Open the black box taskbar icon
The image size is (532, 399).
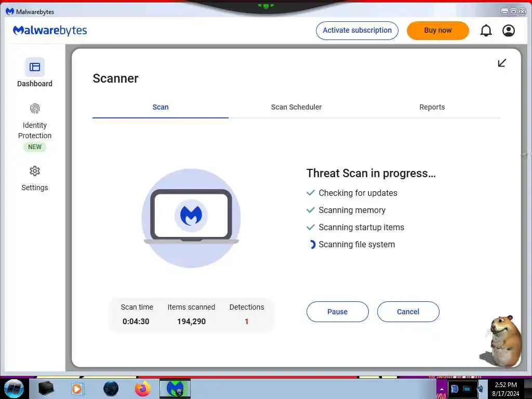46,389
